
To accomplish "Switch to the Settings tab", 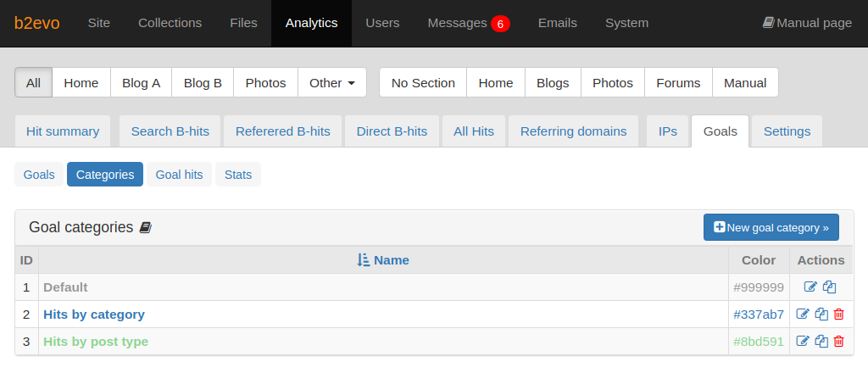I will [x=787, y=131].
